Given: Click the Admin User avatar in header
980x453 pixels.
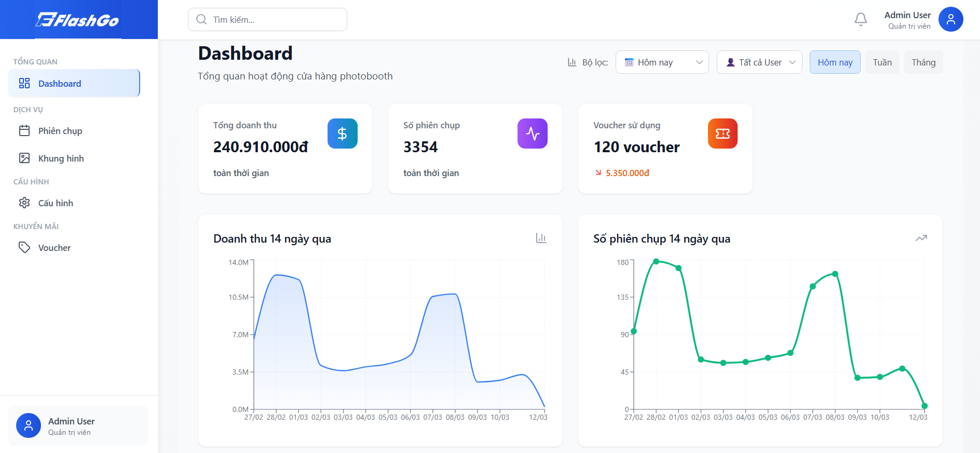Looking at the screenshot, I should [950, 20].
